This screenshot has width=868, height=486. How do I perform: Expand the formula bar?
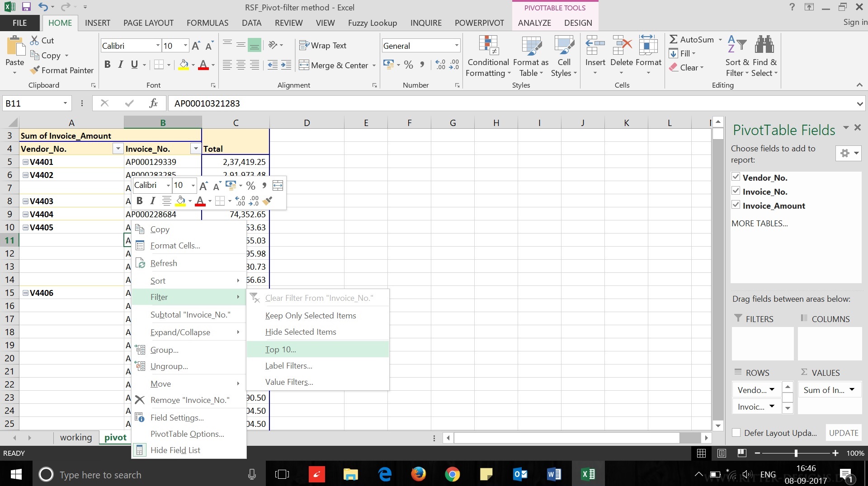pos(859,103)
